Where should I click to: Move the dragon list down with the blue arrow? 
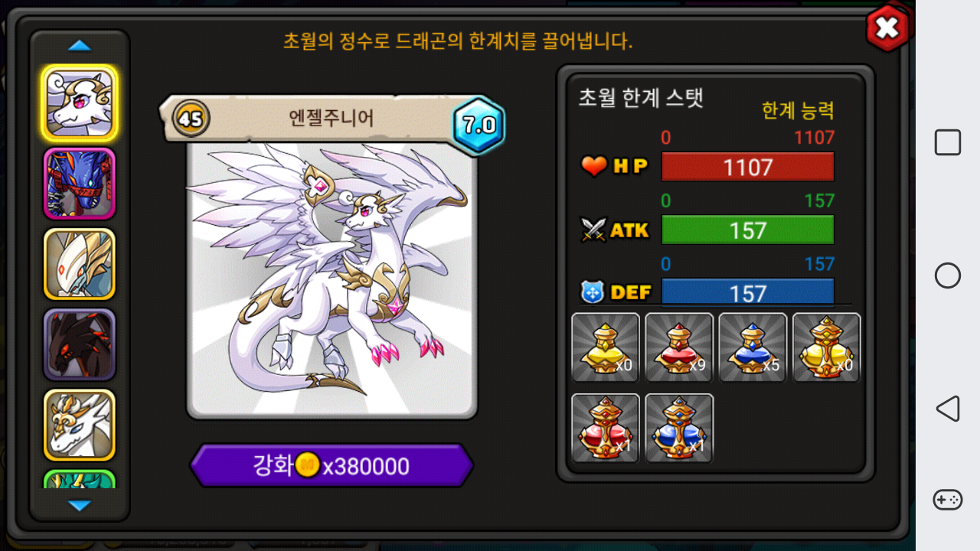(x=80, y=505)
